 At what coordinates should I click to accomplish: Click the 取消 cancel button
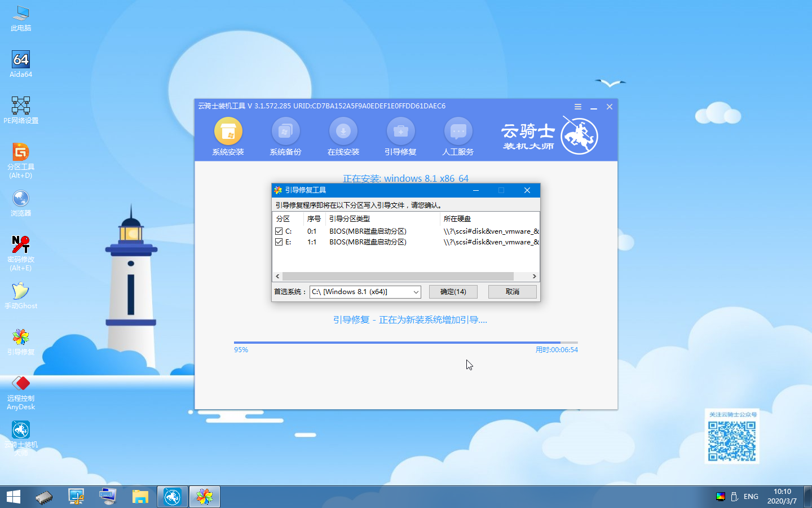513,292
